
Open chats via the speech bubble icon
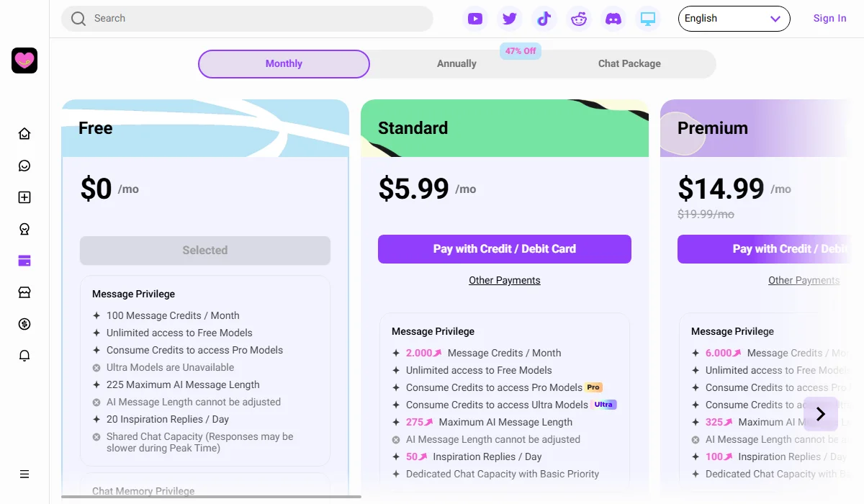pos(24,165)
